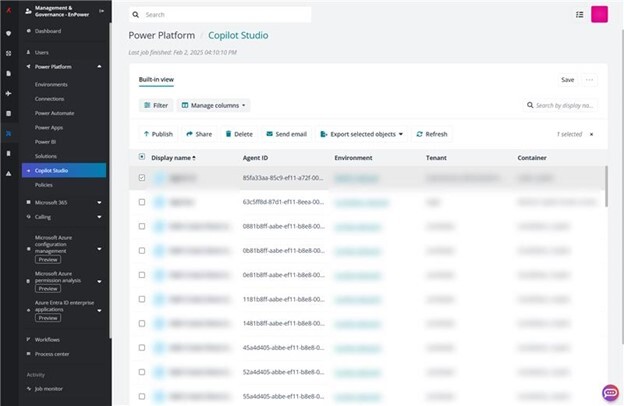624x406 pixels.
Task: Open the more options ellipsis button
Action: (589, 80)
